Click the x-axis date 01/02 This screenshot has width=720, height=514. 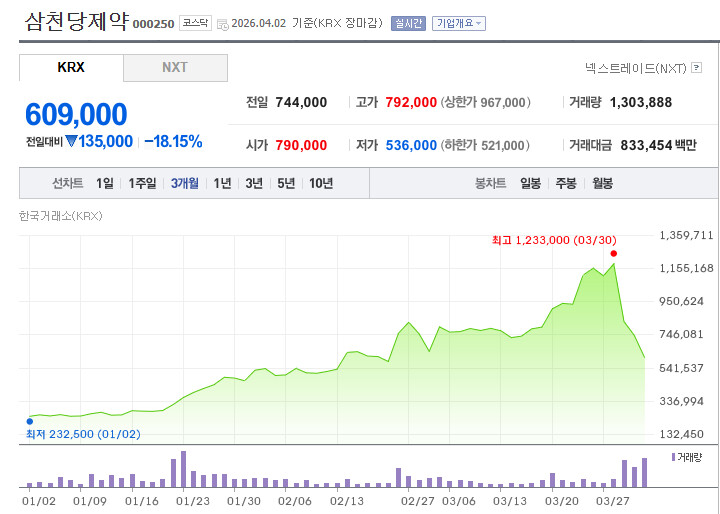click(39, 501)
